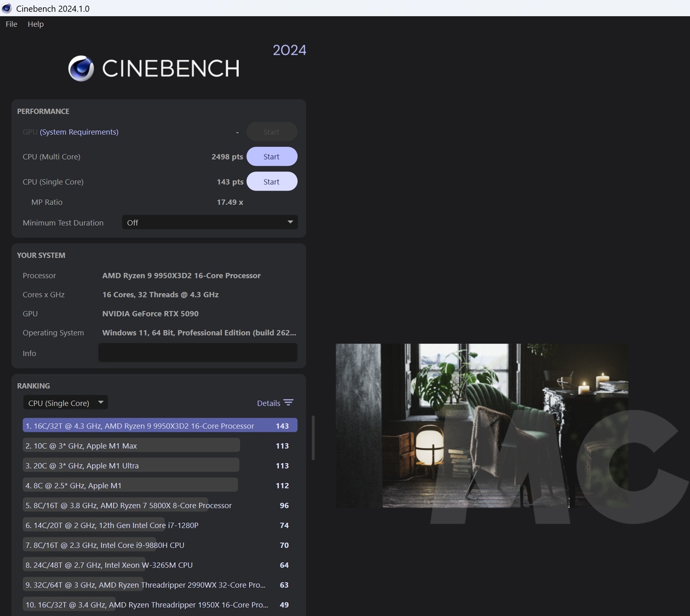Viewport: 690px width, 616px height.
Task: Open the File menu
Action: click(11, 24)
